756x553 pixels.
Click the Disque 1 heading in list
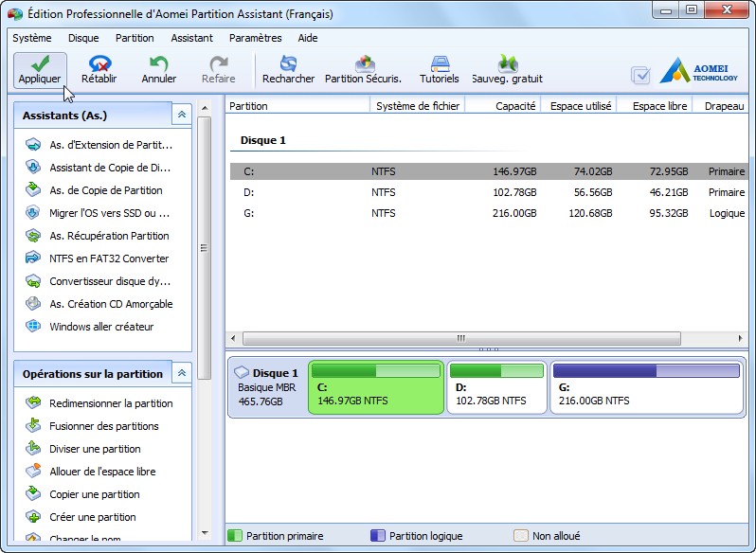click(263, 140)
